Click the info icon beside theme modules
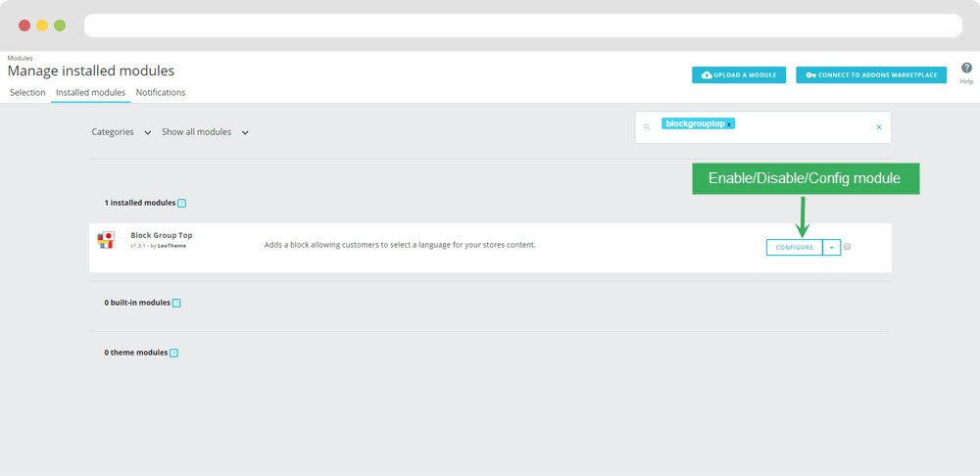The width and height of the screenshot is (980, 476). tap(173, 353)
